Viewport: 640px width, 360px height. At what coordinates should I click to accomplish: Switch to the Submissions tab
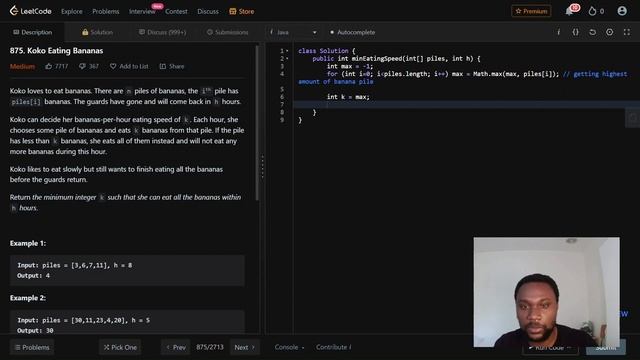(227, 32)
